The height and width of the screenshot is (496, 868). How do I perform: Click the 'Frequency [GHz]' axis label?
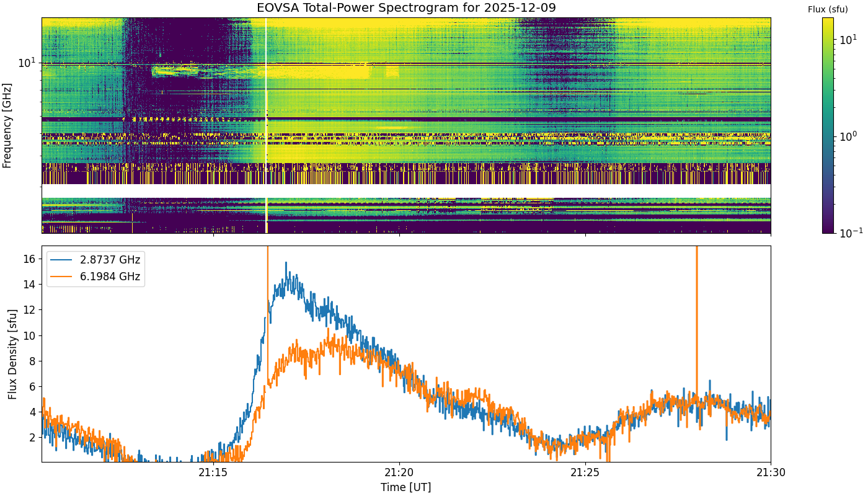7,125
